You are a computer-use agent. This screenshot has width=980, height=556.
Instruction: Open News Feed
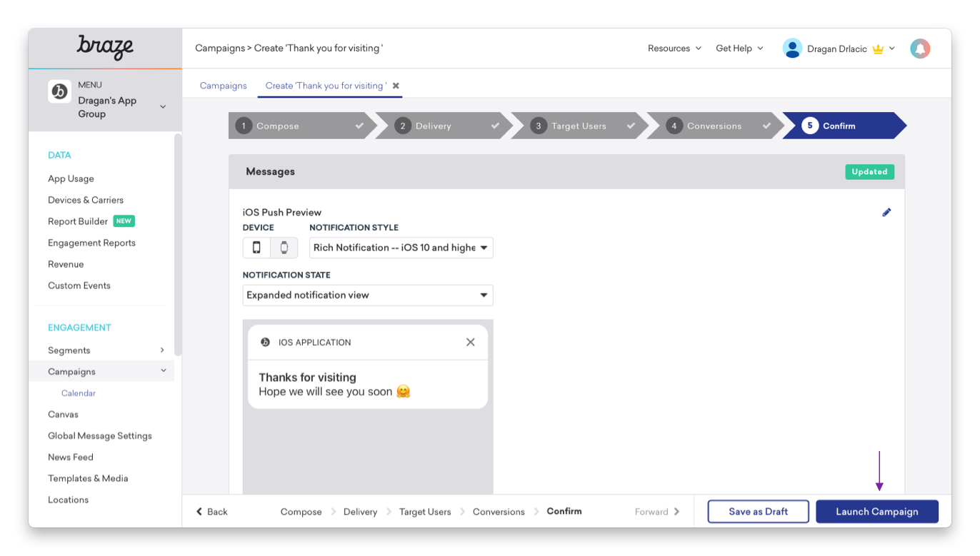tap(71, 458)
